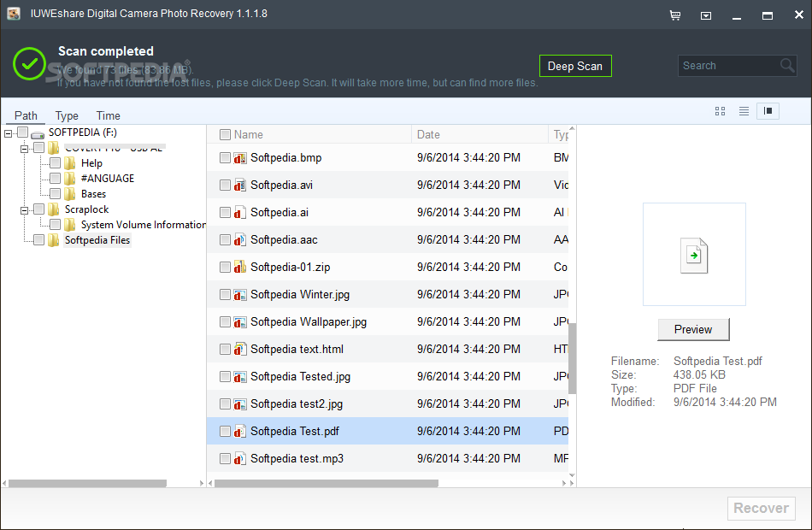Click the Softpedia.bmp file icon

point(239,157)
